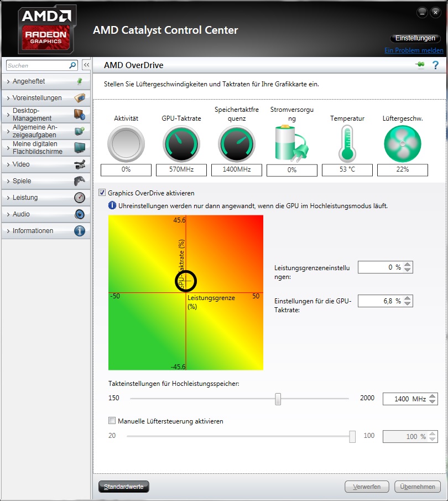Minimize the Catalyst Control Center window
448x501 pixels.
[x=422, y=13]
